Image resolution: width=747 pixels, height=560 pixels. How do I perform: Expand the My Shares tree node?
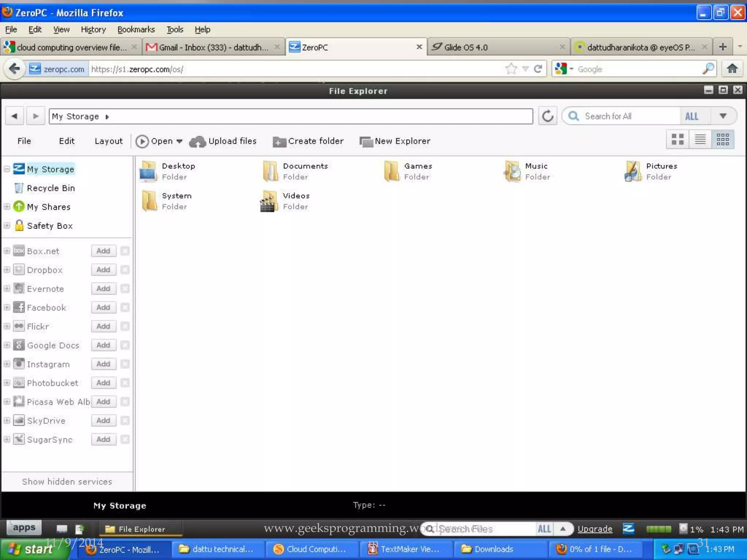point(7,207)
